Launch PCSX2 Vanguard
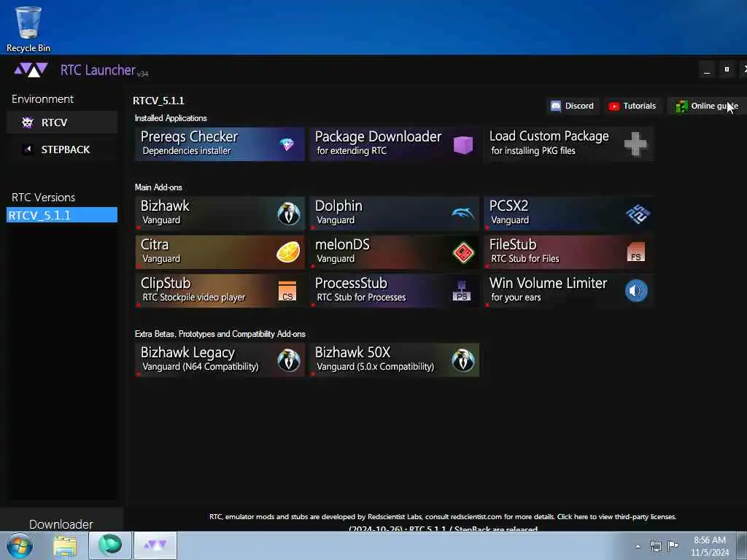This screenshot has width=747, height=560. [569, 214]
